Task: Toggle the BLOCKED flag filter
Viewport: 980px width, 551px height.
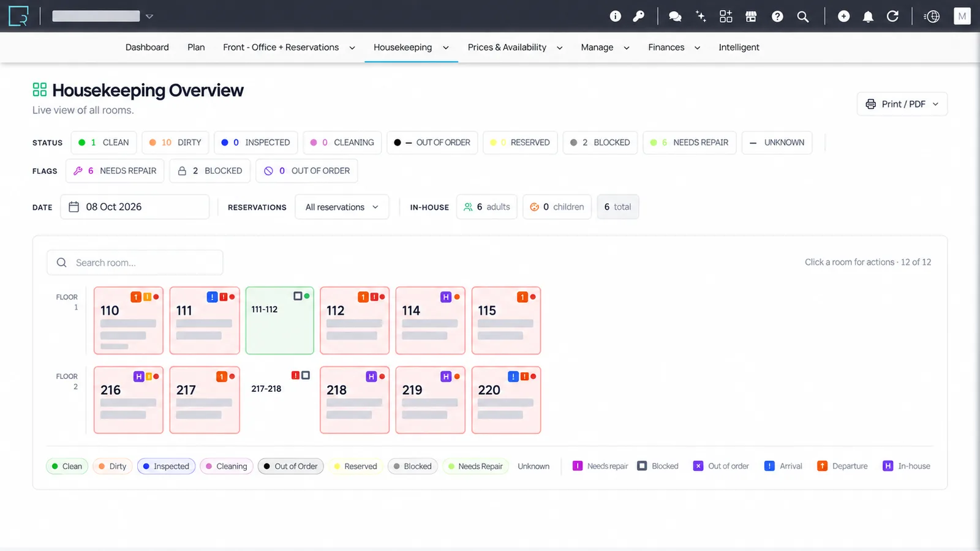Action: pos(209,171)
